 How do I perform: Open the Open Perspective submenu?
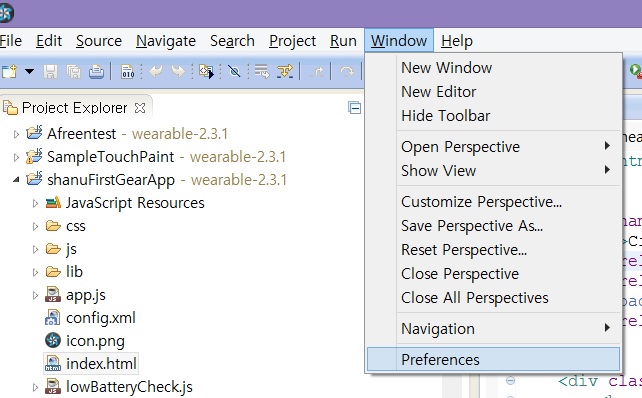pyautogui.click(x=493, y=147)
